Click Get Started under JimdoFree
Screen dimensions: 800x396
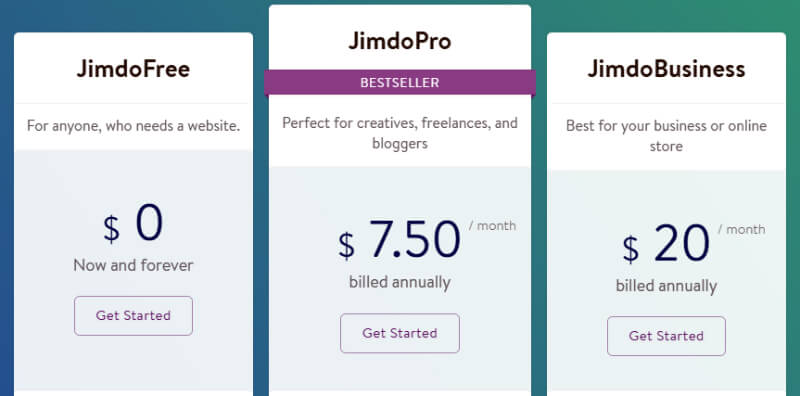click(133, 316)
